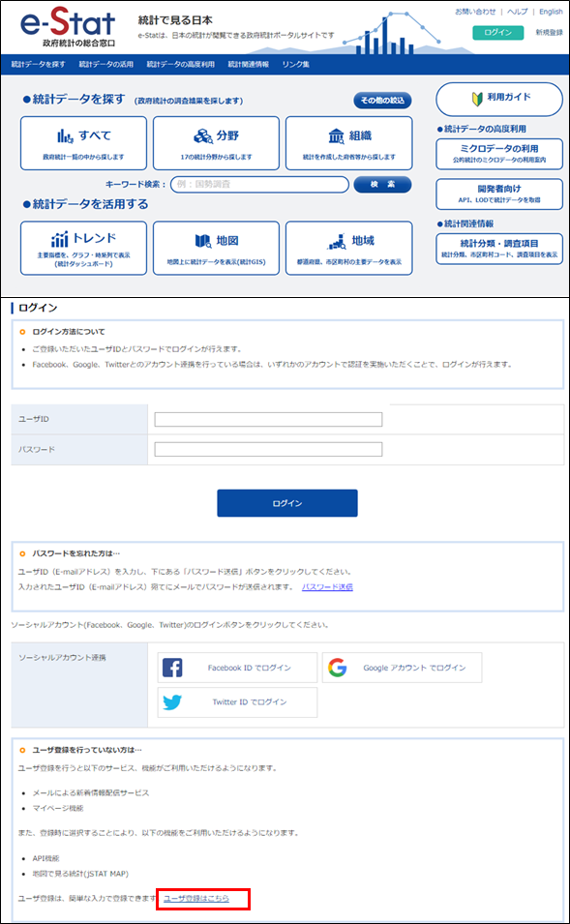Click the メールによる新着情報配信サービス list item

click(x=91, y=792)
